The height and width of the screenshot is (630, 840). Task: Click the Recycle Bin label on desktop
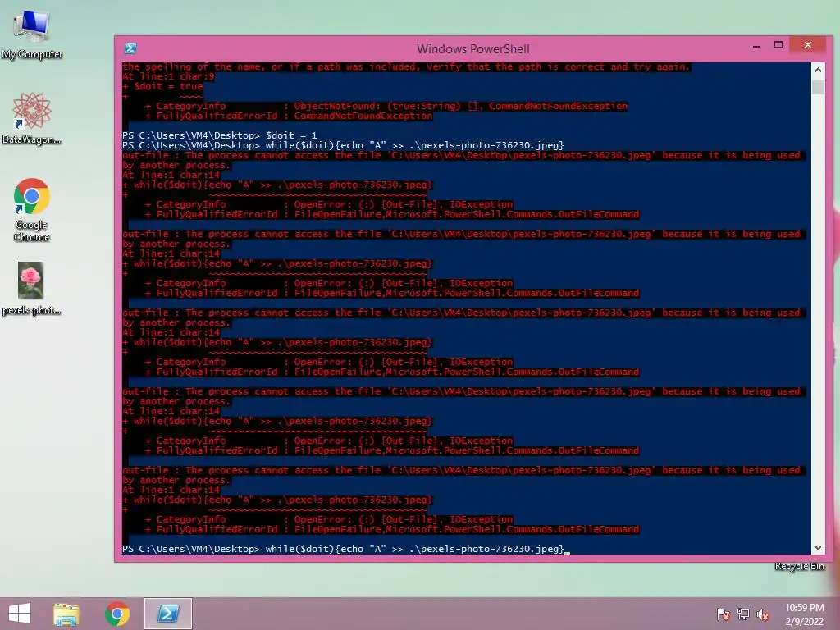[799, 566]
